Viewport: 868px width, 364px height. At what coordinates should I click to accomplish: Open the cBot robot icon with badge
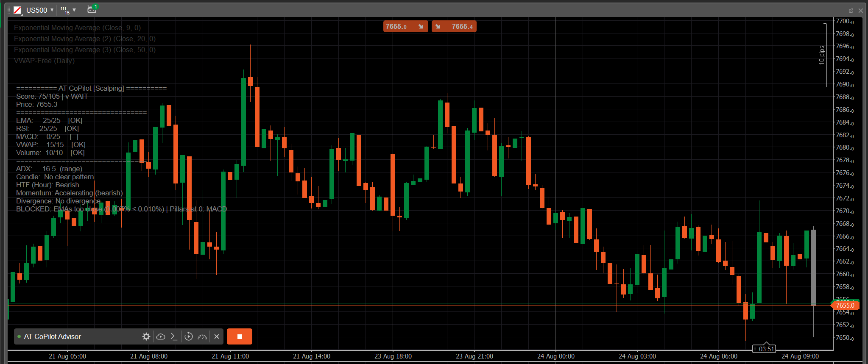(x=92, y=9)
